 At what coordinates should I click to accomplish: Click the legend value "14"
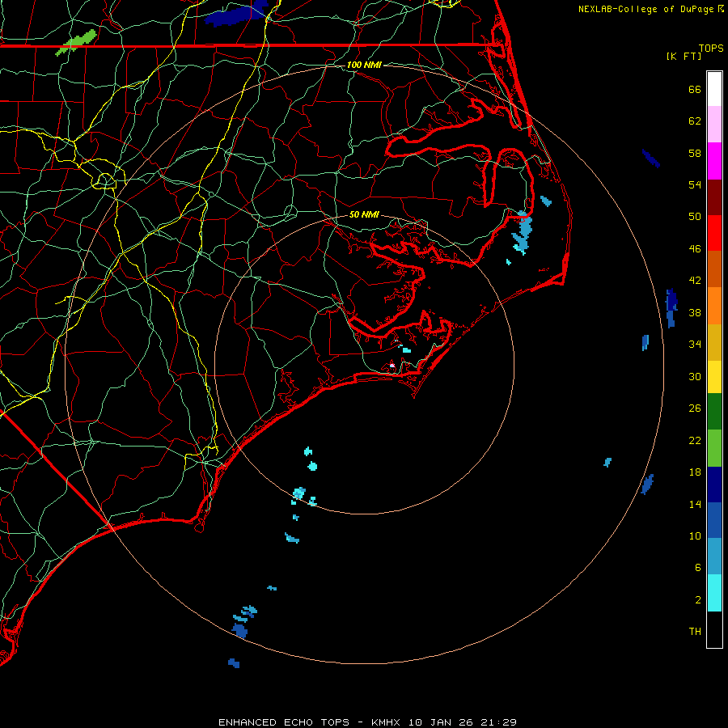[x=695, y=504]
